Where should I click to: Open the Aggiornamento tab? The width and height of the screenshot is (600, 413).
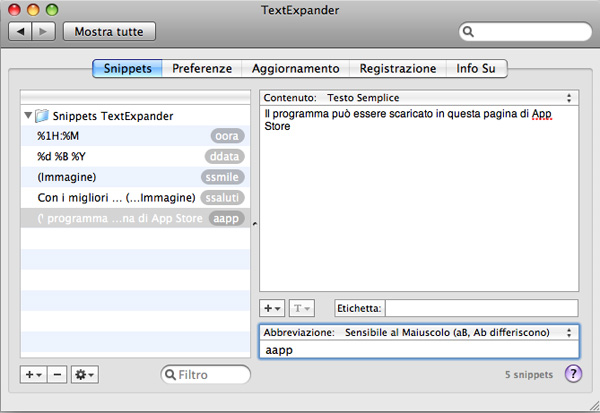tap(295, 69)
